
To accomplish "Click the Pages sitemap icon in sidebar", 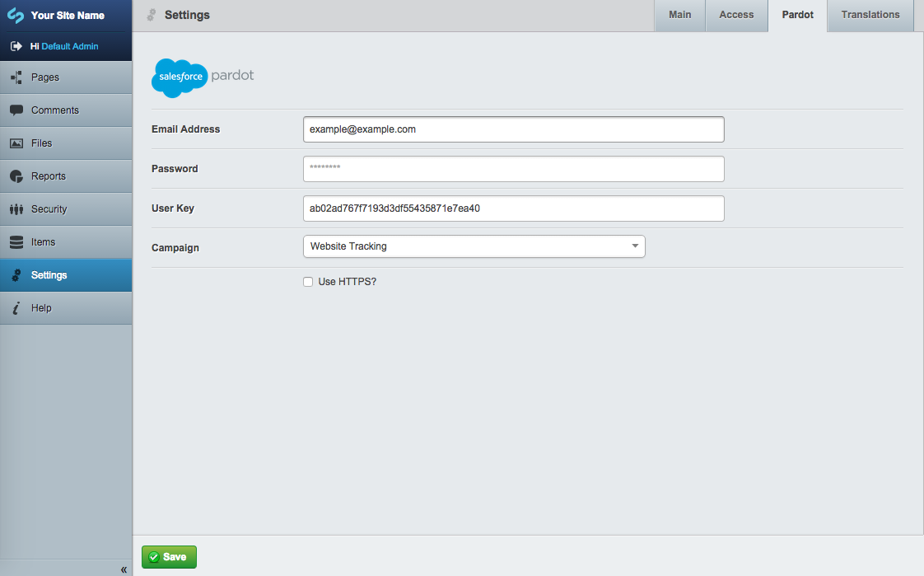I will click(x=16, y=77).
